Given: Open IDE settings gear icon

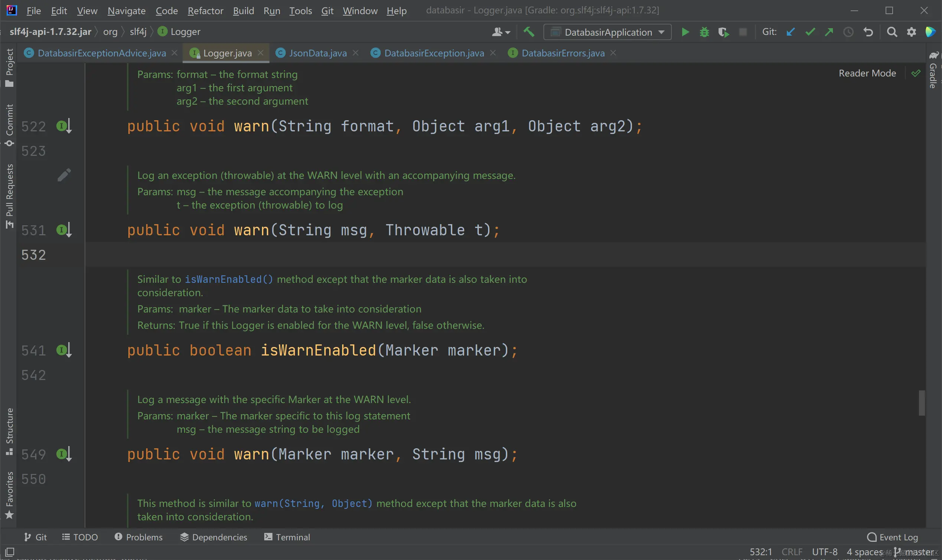Looking at the screenshot, I should pyautogui.click(x=911, y=32).
